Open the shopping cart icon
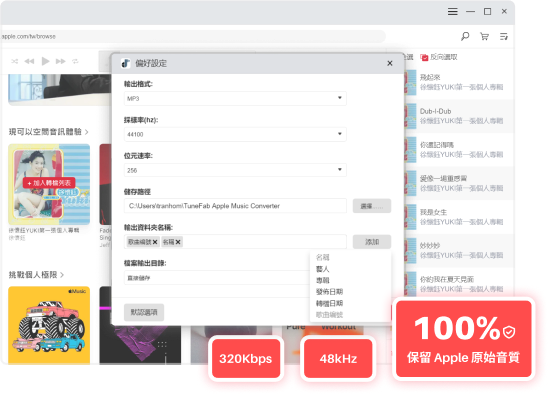Image resolution: width=549 pixels, height=395 pixels. (485, 36)
